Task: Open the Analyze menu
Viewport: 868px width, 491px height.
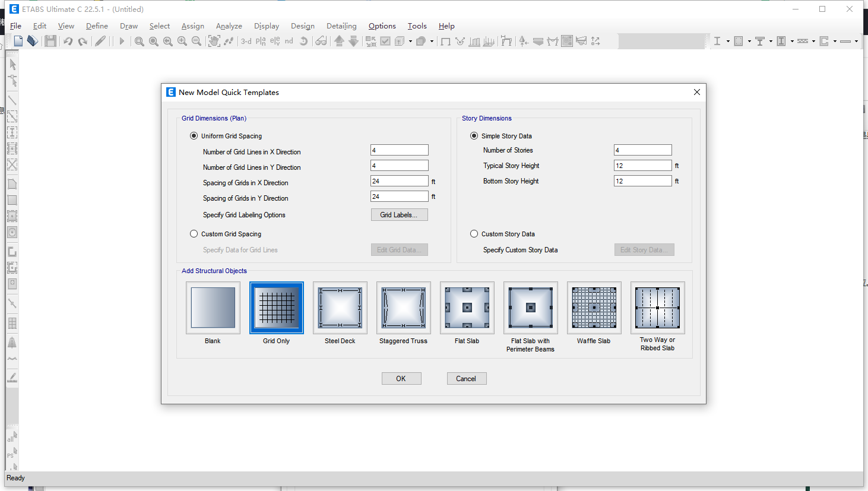Action: [229, 26]
